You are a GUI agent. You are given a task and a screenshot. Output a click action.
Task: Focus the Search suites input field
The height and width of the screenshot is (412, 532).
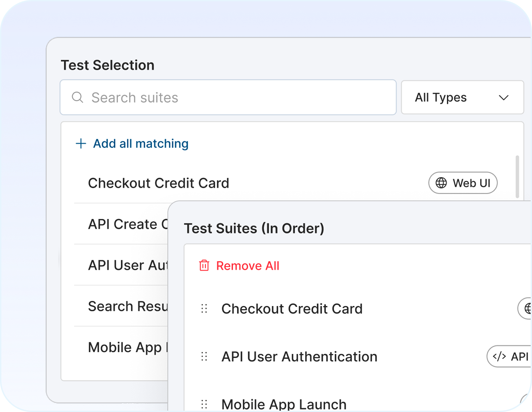(228, 97)
